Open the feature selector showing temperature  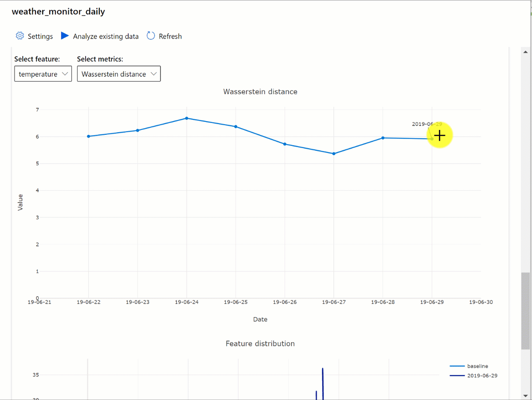(43, 74)
